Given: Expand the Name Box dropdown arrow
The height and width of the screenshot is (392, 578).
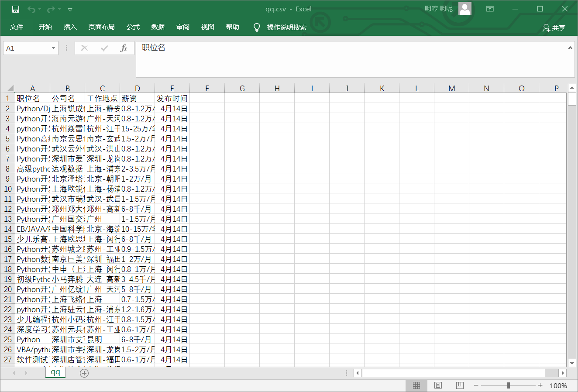Looking at the screenshot, I should pos(54,48).
